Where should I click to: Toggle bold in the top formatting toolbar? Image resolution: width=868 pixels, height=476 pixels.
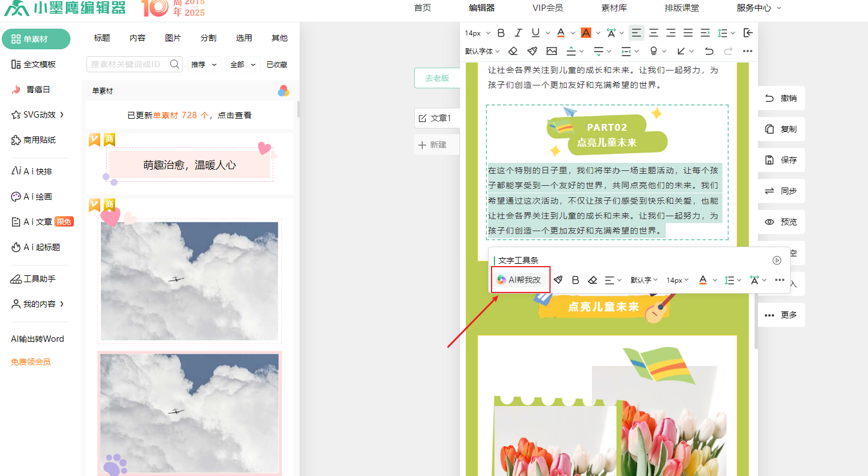point(501,33)
